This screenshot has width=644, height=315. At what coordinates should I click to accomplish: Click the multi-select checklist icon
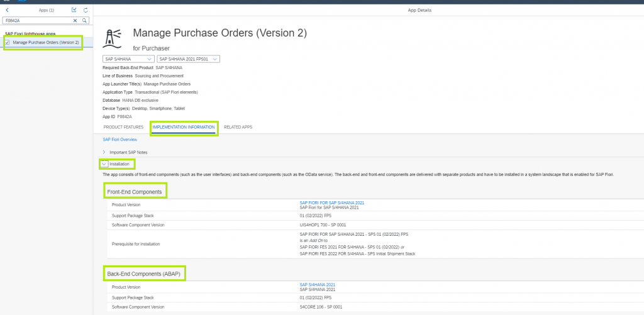pos(74,10)
